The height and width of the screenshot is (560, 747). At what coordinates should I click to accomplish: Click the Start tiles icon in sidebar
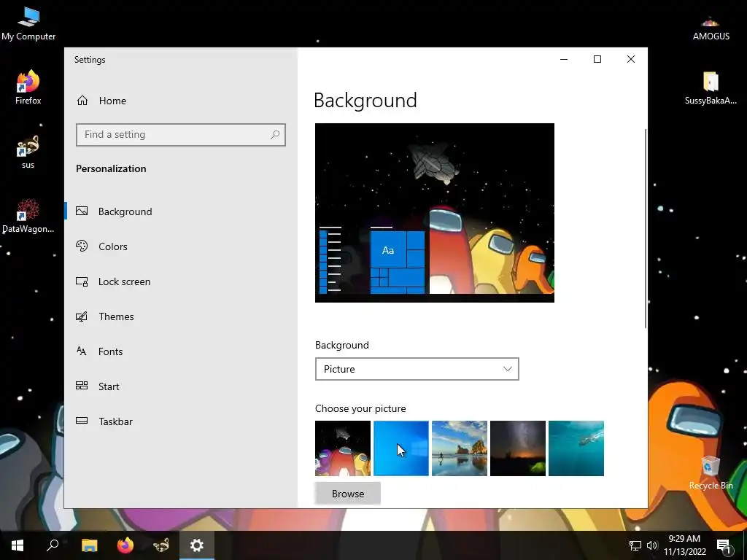(82, 386)
